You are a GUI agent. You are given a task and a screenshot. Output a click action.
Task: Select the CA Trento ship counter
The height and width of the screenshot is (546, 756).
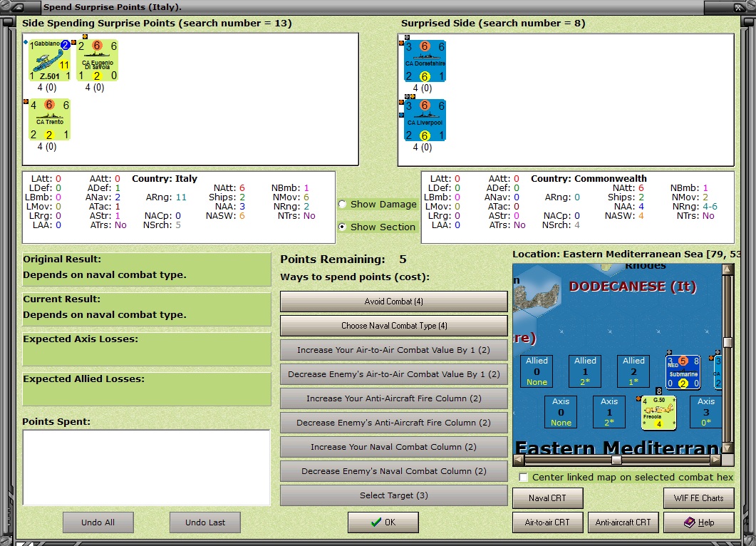tap(49, 120)
